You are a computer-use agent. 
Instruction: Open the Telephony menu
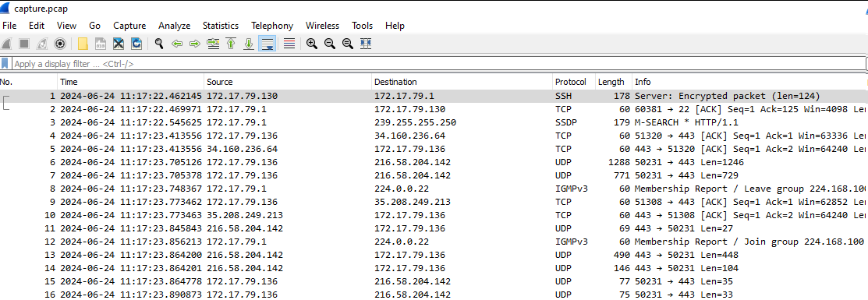pos(272,26)
